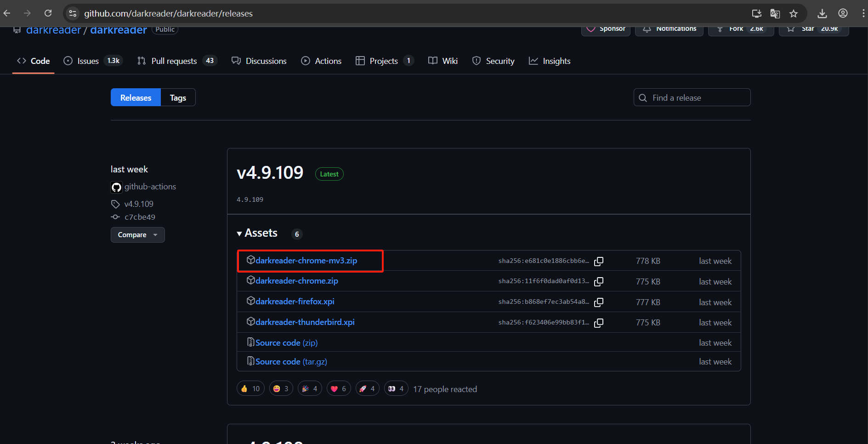Copy sha256 of darkreader-chrome-mv3.zip
The image size is (868, 444).
599,261
